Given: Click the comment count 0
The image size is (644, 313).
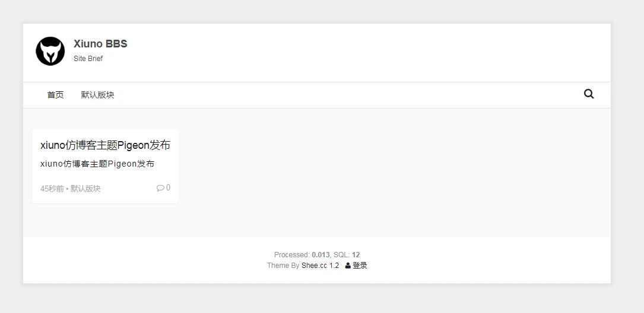Looking at the screenshot, I should [x=168, y=188].
